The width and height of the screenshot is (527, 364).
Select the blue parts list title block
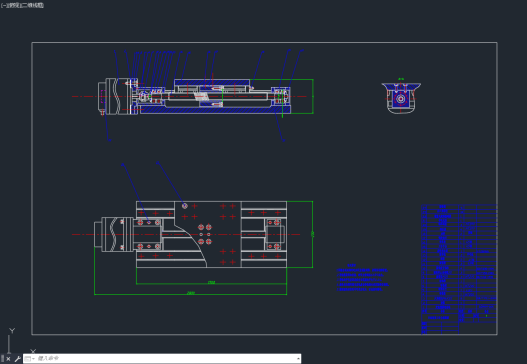(x=459, y=269)
